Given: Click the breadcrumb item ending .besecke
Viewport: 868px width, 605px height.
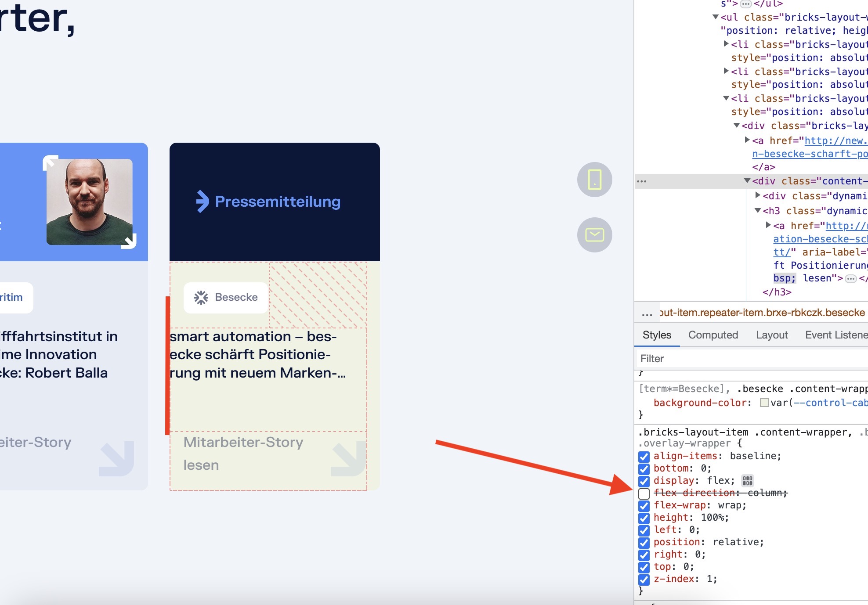Looking at the screenshot, I should point(762,313).
